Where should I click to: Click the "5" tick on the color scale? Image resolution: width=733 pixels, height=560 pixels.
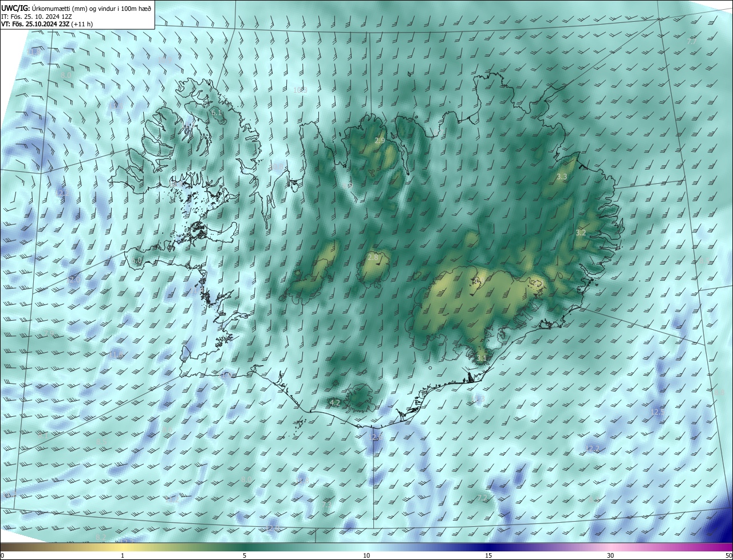point(245,555)
